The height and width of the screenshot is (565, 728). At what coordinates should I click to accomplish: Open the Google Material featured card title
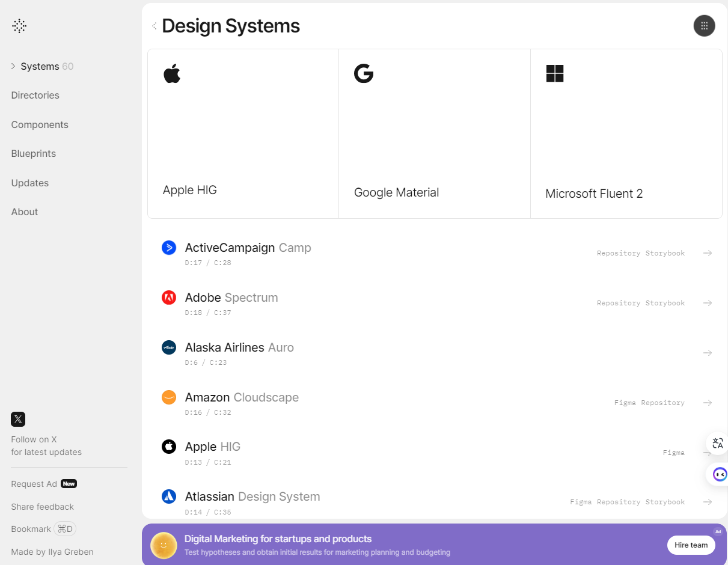click(396, 192)
